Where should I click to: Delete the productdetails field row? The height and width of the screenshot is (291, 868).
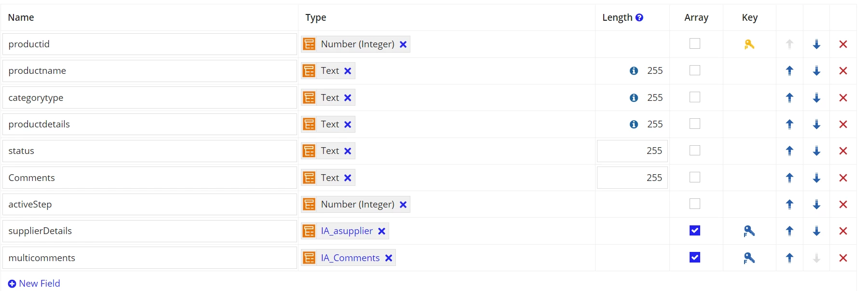pyautogui.click(x=843, y=125)
